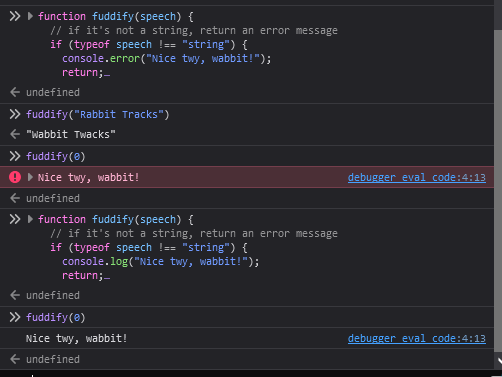Click the return arrow next to the first undefined
The height and width of the screenshot is (377, 502).
[15, 92]
